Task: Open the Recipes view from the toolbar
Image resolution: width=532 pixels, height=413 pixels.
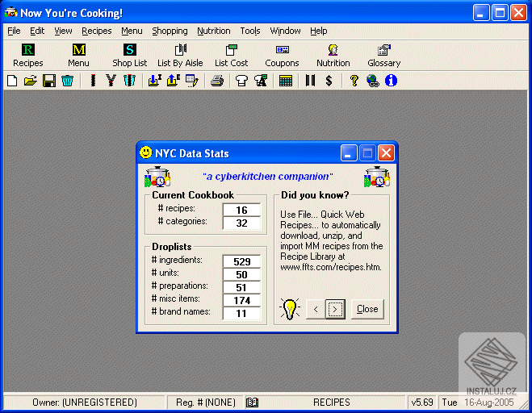Action: [27, 56]
